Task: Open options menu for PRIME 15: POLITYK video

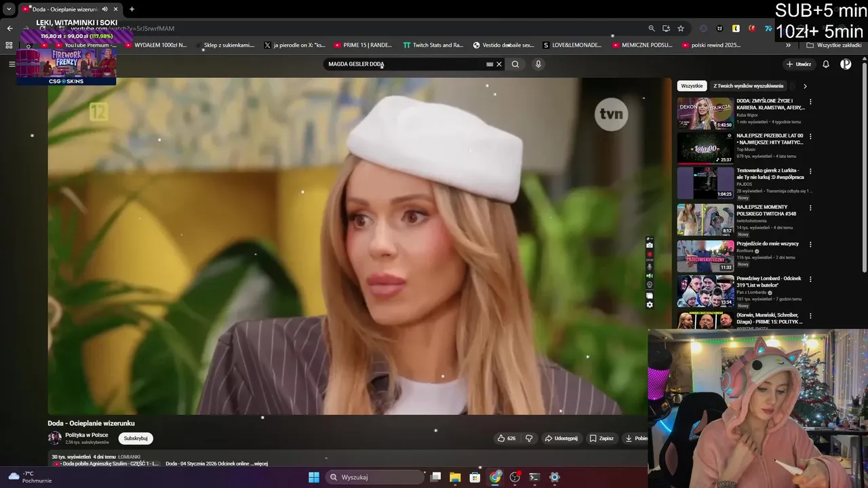Action: pyautogui.click(x=810, y=316)
